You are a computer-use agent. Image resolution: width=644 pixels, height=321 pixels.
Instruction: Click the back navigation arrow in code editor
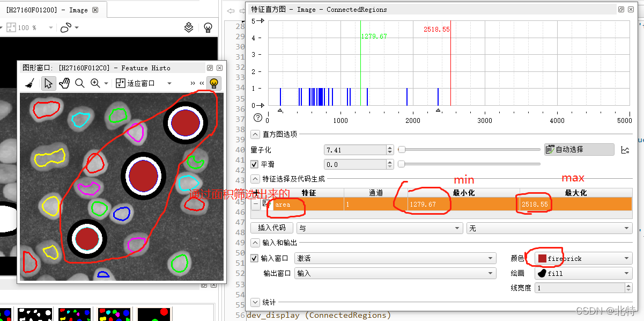(231, 11)
